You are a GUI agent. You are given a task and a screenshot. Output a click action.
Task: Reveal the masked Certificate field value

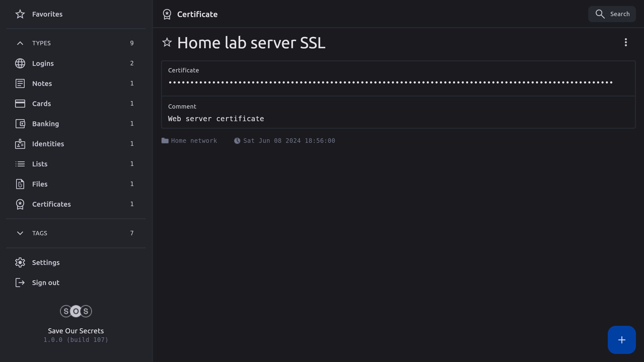pyautogui.click(x=390, y=82)
